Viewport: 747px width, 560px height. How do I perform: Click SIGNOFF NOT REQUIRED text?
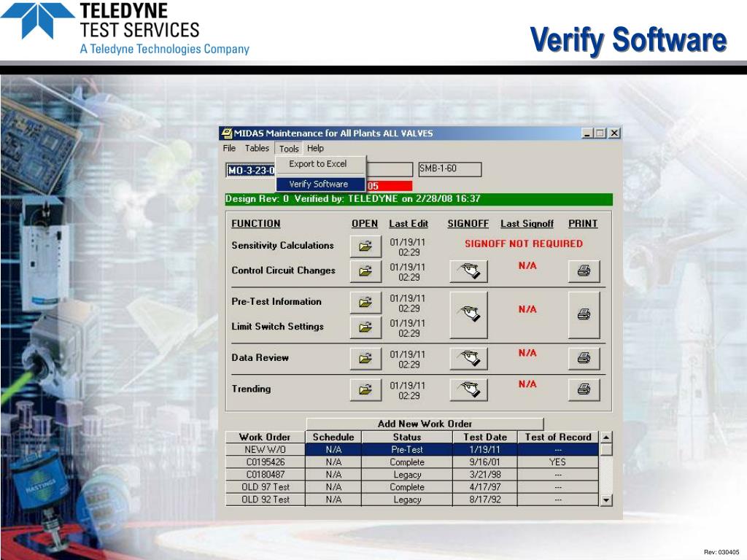point(524,244)
